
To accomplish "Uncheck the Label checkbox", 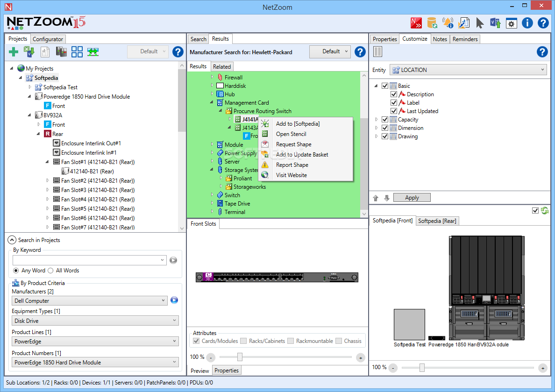I will coord(394,103).
